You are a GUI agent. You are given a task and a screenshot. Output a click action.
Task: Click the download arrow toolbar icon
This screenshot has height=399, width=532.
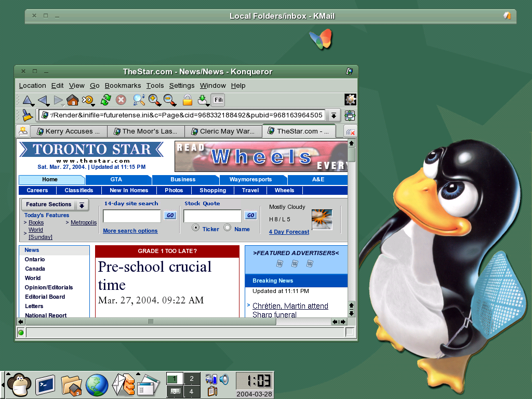click(203, 100)
